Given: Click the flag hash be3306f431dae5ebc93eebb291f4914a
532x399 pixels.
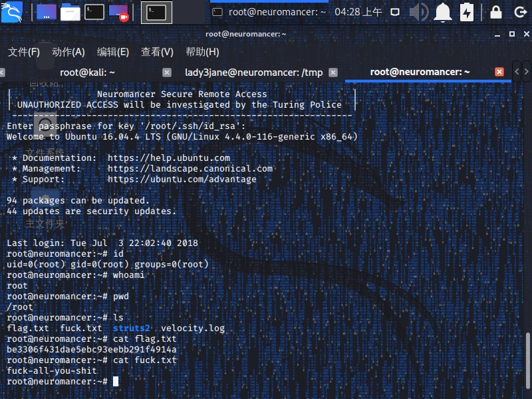Looking at the screenshot, I should [x=92, y=350].
